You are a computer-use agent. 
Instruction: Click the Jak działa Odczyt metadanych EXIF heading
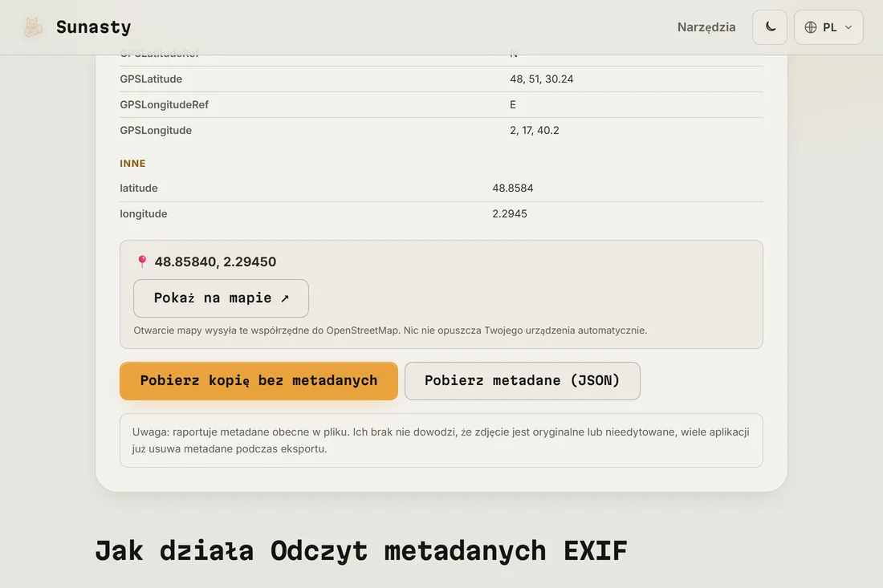point(361,550)
